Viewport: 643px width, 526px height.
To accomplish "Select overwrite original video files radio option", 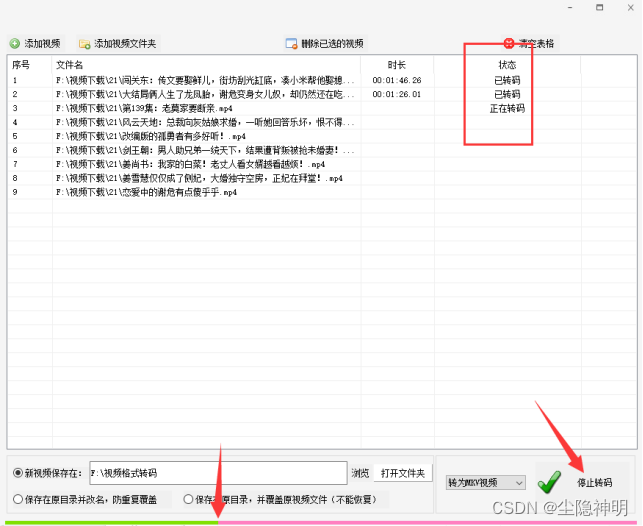I will [188, 499].
